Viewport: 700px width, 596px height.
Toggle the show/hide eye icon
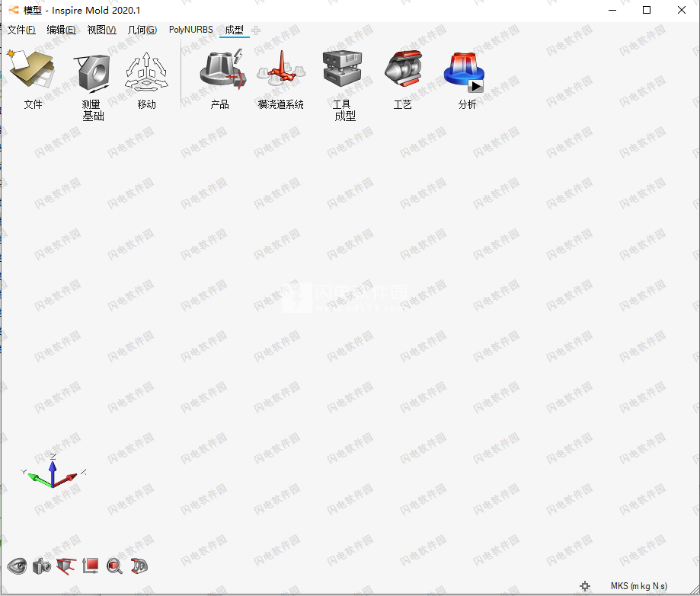pos(17,566)
